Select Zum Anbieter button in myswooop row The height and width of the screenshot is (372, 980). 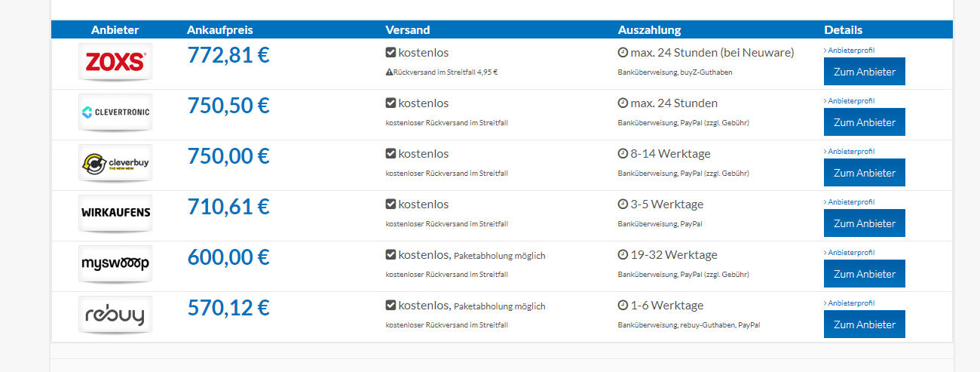tap(865, 274)
